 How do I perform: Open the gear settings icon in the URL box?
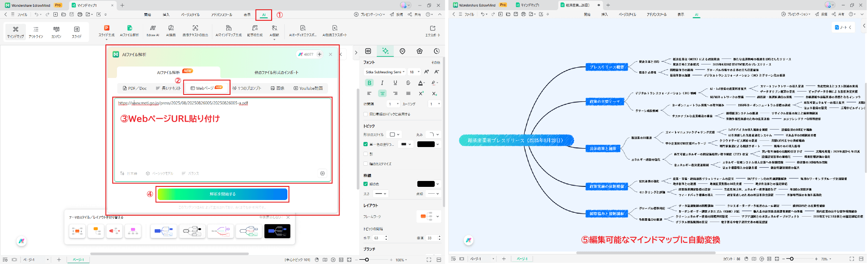coord(323,173)
